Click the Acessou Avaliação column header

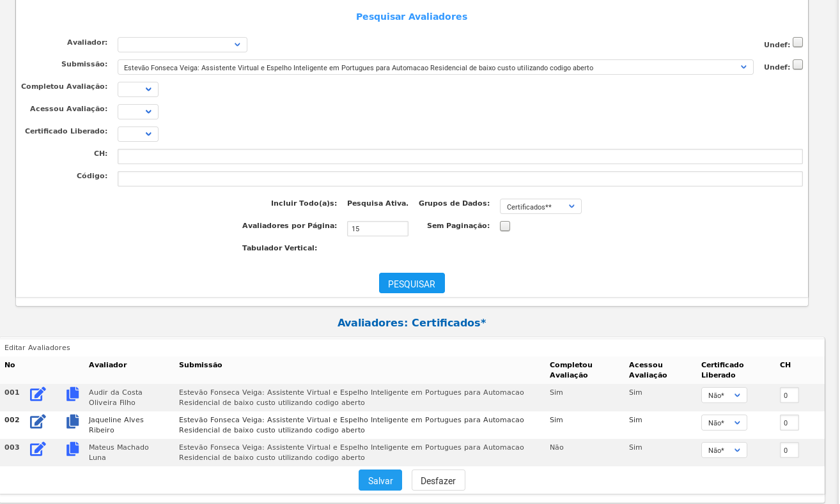(x=648, y=370)
